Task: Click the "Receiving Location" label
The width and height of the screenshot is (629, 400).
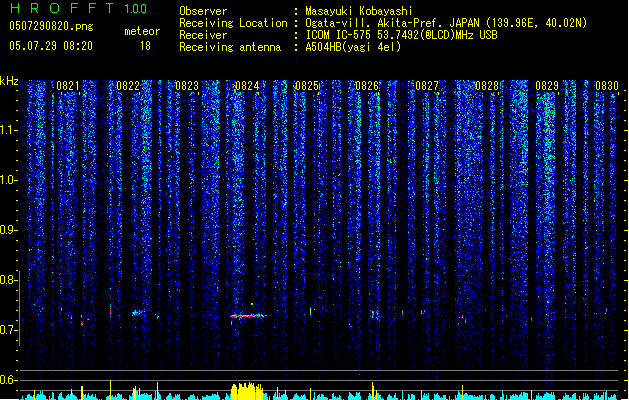Action: pyautogui.click(x=233, y=23)
